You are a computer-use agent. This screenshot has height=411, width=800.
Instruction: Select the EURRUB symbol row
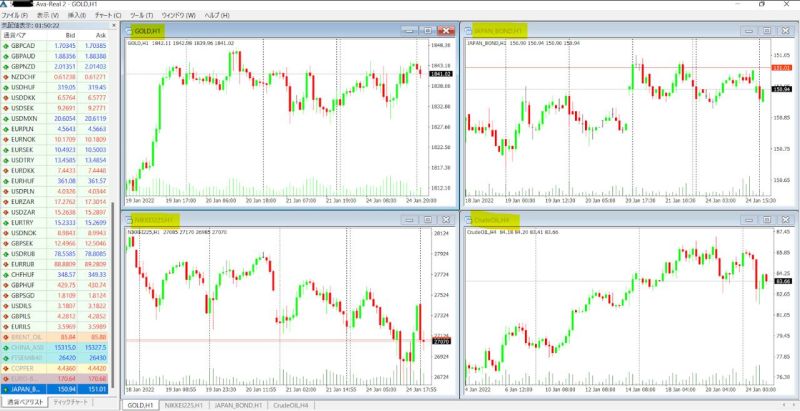tap(55, 264)
